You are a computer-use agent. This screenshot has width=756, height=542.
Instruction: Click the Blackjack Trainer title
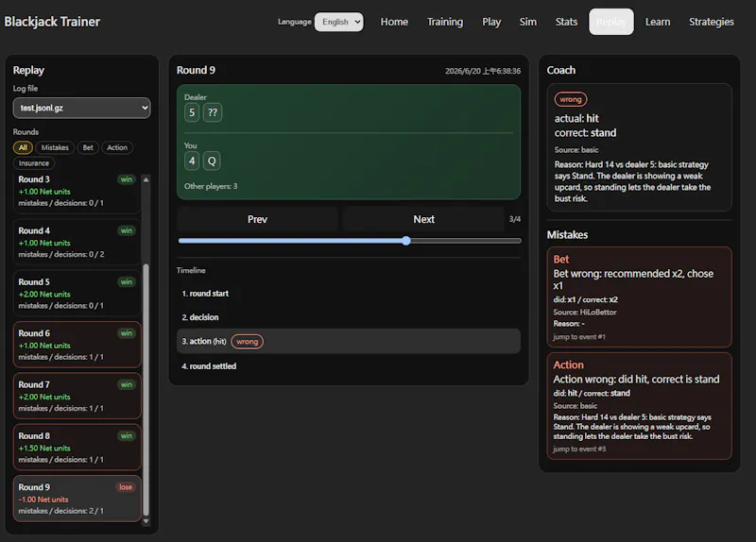pyautogui.click(x=52, y=22)
